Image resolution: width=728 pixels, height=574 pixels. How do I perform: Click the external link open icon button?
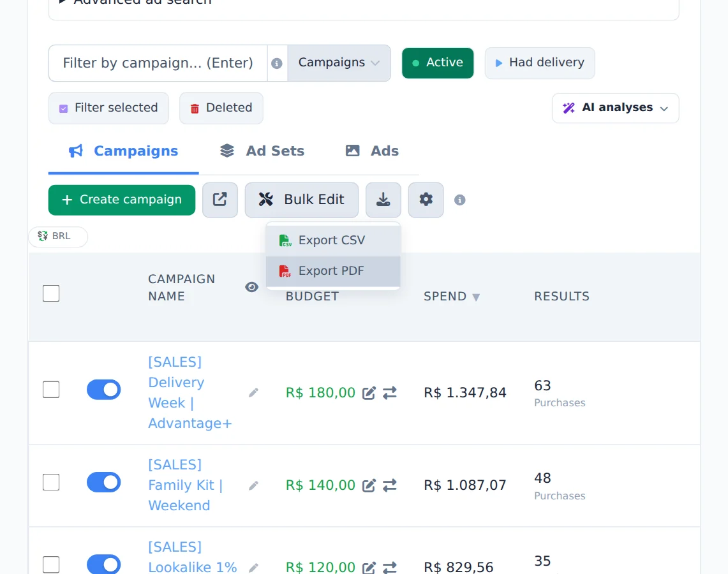(220, 200)
